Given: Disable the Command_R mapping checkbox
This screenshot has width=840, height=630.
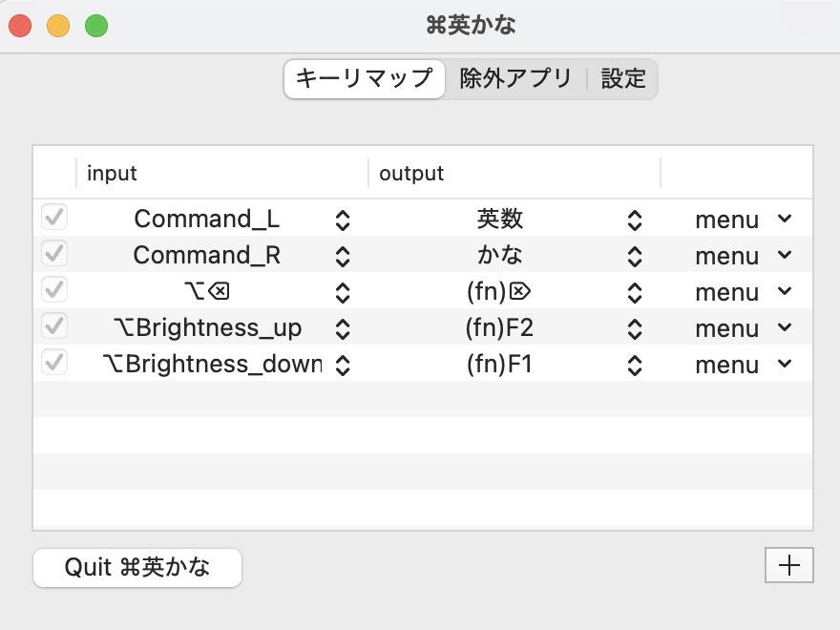Looking at the screenshot, I should click(x=54, y=255).
